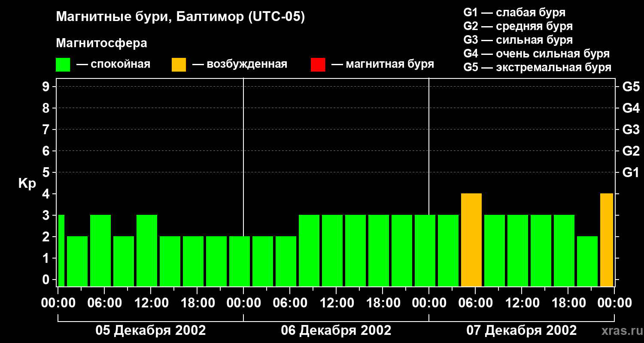Viewport: 644px width, 343px height.
Task: Click the 18:00 label of 05 Декабря
Action: (197, 303)
